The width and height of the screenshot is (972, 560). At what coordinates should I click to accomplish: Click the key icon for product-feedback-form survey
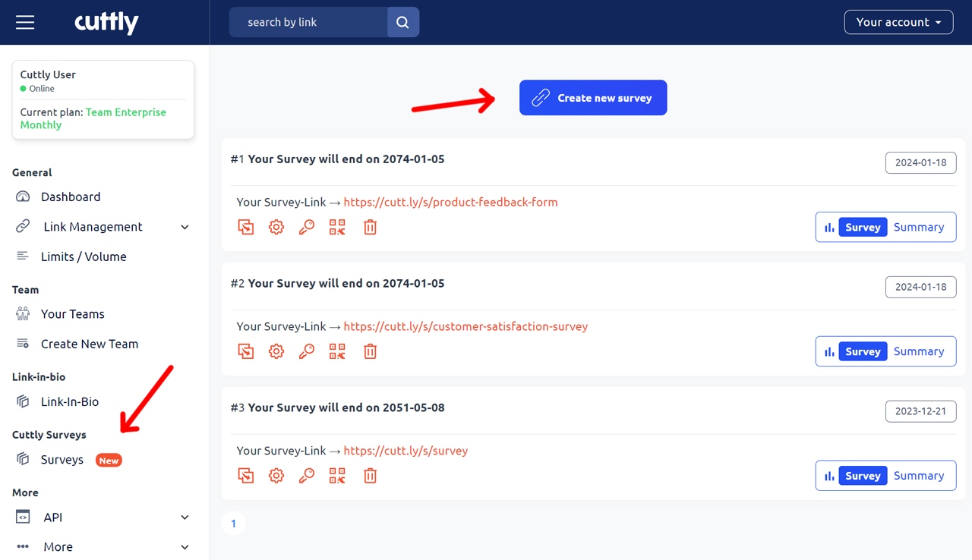pos(307,227)
